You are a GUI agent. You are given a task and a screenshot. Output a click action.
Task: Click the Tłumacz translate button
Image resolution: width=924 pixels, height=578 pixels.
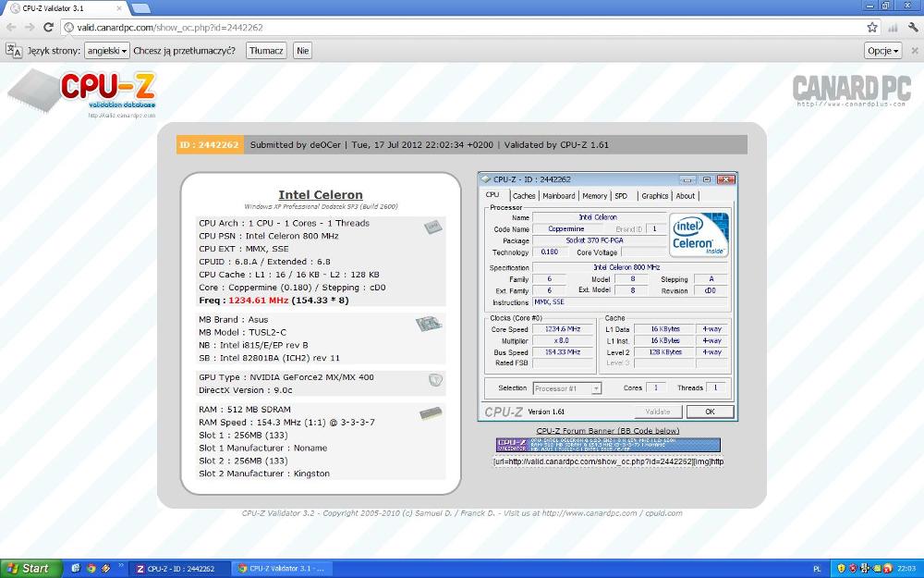click(x=266, y=51)
